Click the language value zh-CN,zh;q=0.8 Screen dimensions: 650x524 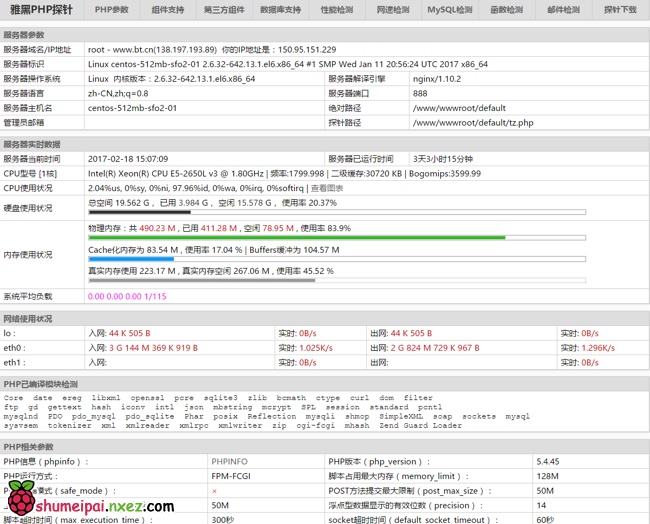point(118,93)
